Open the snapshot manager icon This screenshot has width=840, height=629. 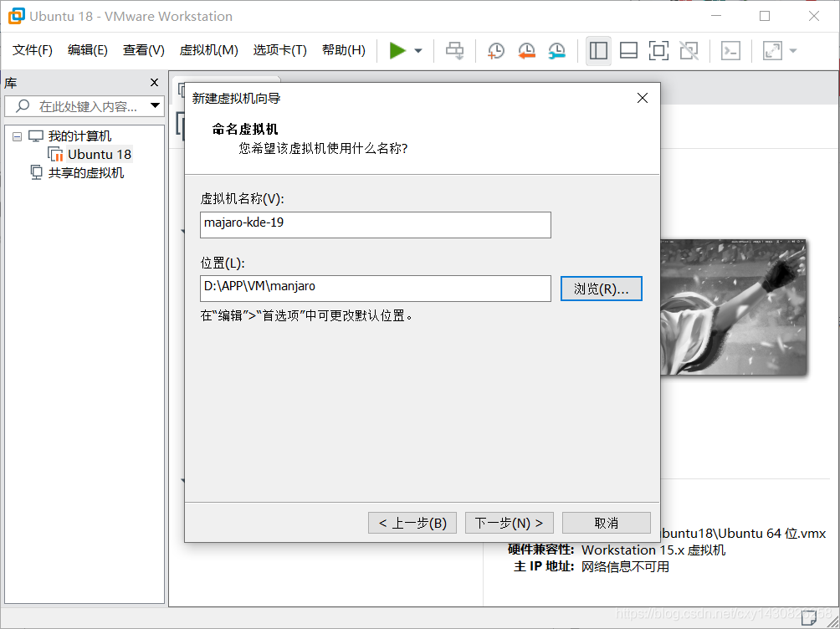[x=557, y=51]
